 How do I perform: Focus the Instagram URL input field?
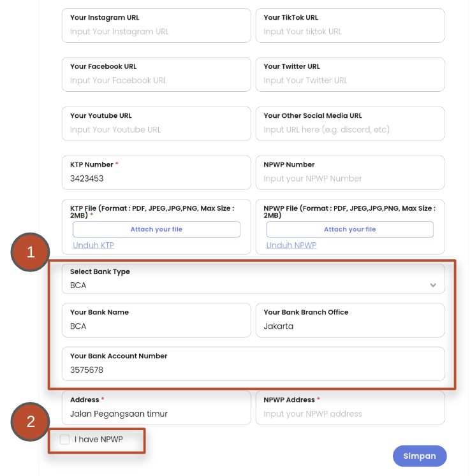point(156,32)
